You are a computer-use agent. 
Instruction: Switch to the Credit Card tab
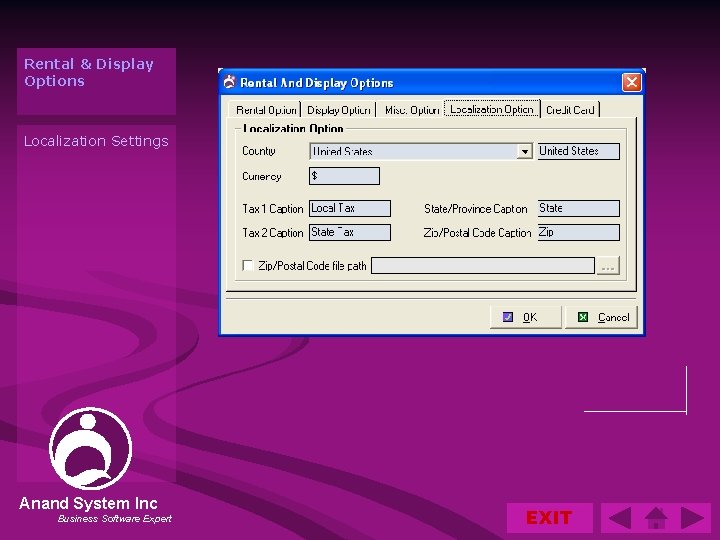click(x=570, y=110)
